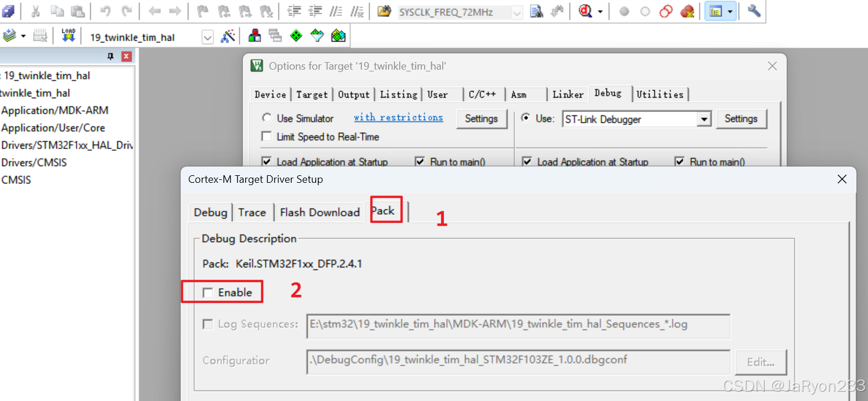Start debug session magnifier icon
This screenshot has width=868, height=401.
(585, 11)
